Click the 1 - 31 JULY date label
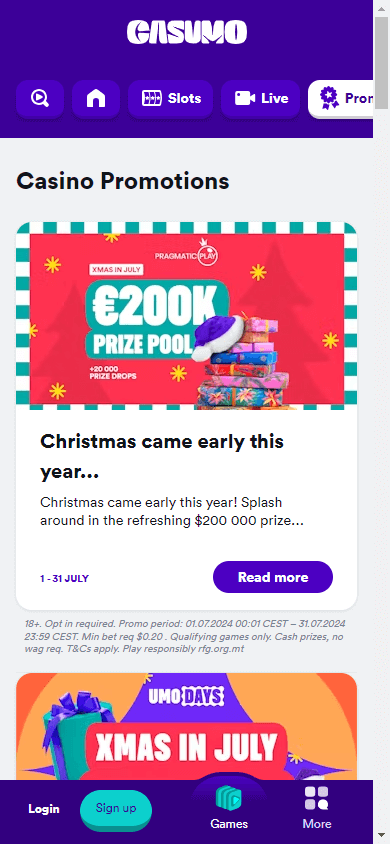Viewport: 390px width, 844px height. coord(64,579)
